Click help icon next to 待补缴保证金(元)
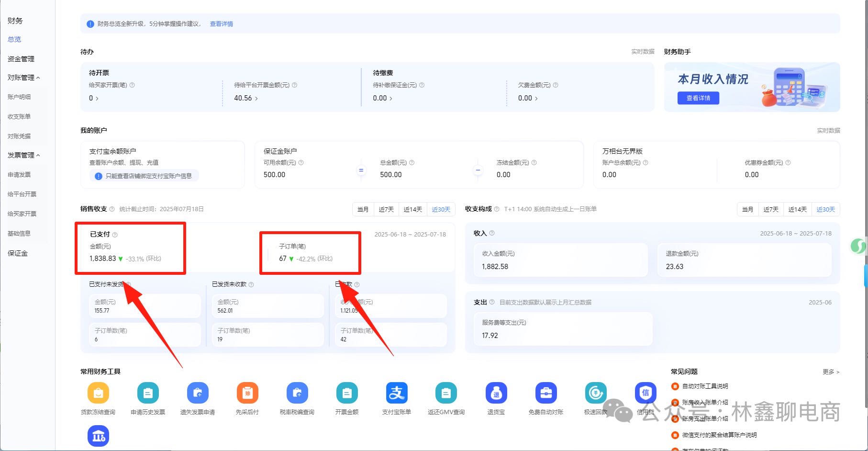The width and height of the screenshot is (868, 451). (x=422, y=85)
